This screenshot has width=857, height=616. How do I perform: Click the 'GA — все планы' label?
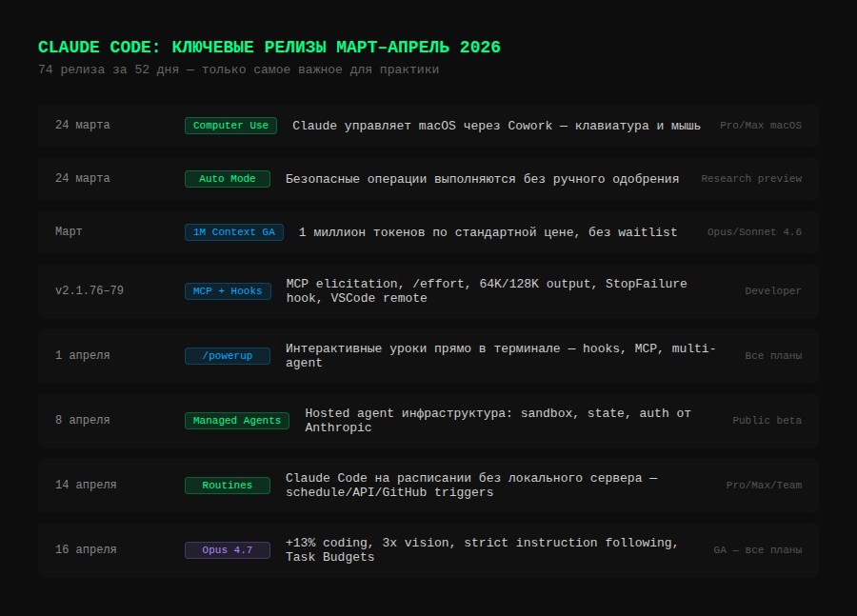[x=758, y=550]
